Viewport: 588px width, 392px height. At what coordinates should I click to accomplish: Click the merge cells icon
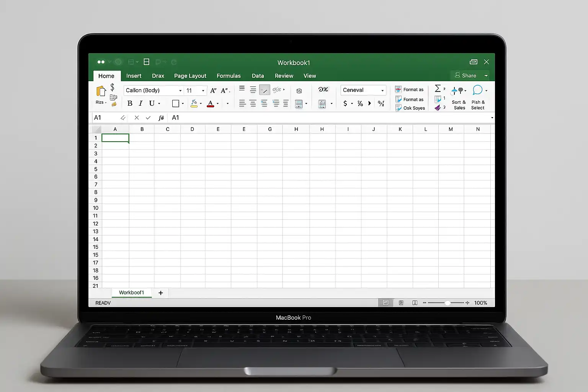[x=299, y=104]
